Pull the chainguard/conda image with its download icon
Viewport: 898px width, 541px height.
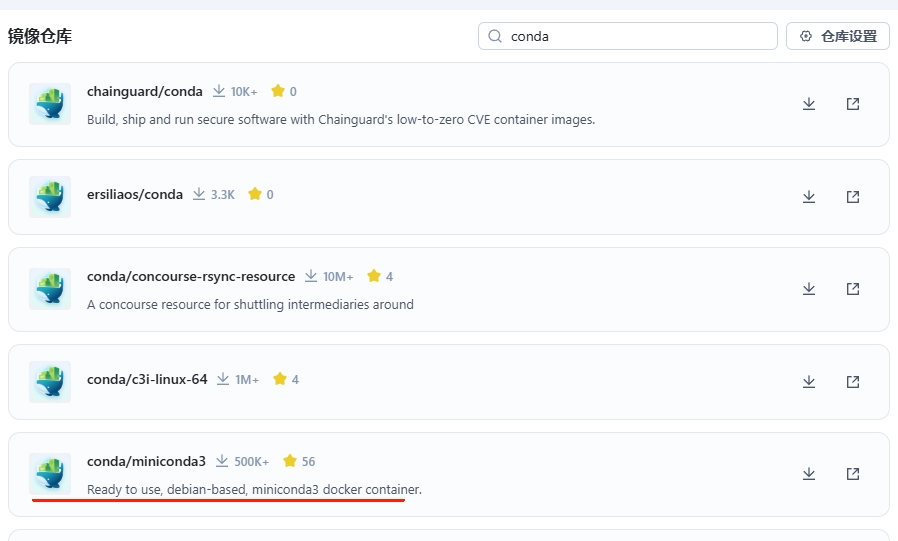coord(809,104)
